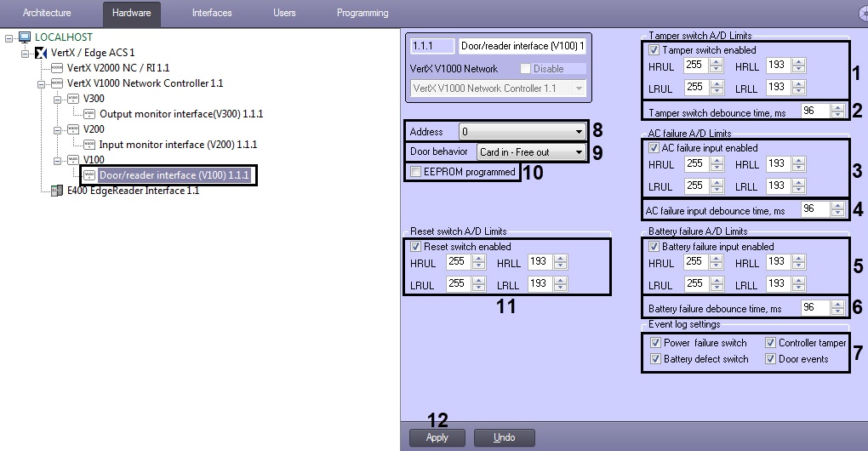868x451 pixels.
Task: Uncheck the Power failure switch option
Action: click(x=655, y=343)
